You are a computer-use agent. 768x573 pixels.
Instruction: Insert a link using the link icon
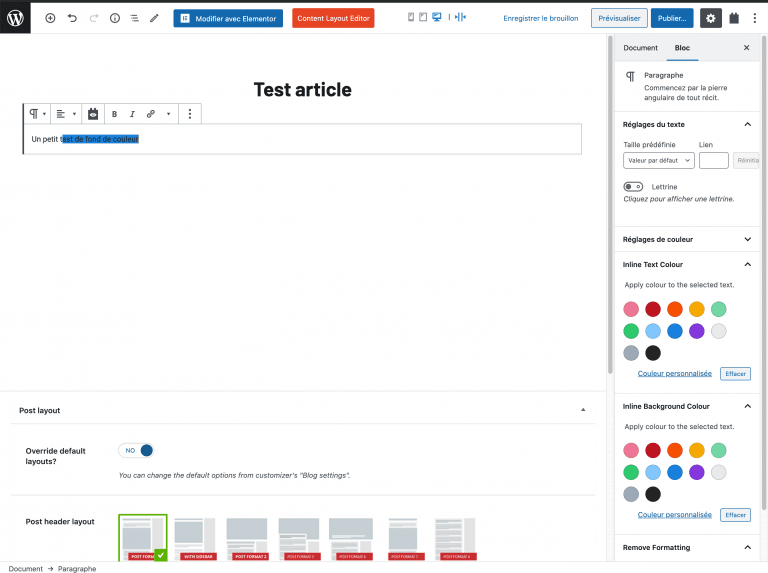pyautogui.click(x=151, y=114)
